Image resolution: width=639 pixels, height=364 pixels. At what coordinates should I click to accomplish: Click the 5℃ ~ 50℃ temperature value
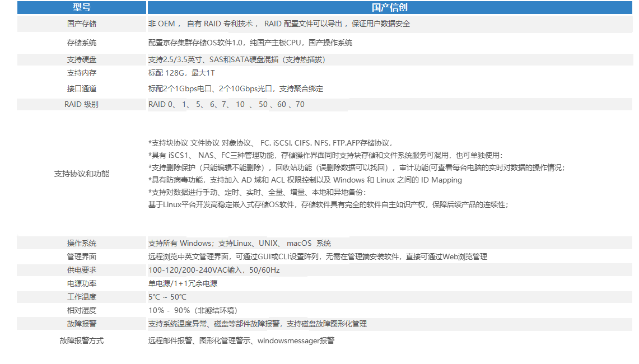[x=167, y=297]
